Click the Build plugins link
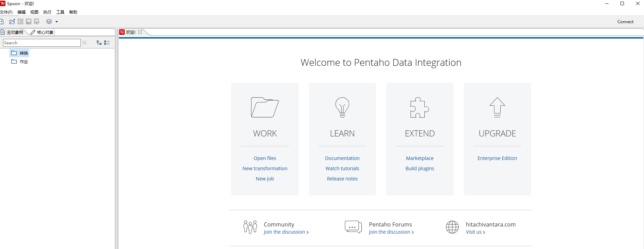The image size is (644, 249). (x=420, y=169)
